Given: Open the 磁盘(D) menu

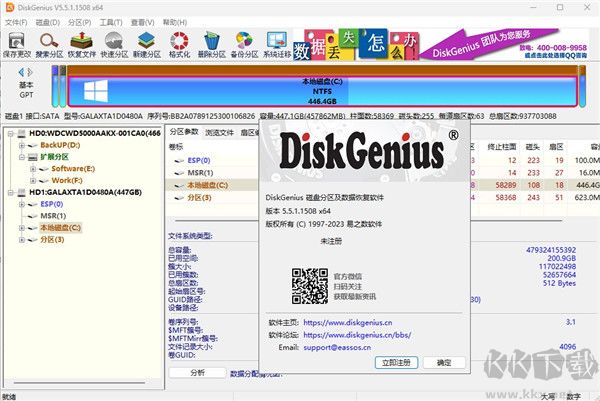Looking at the screenshot, I should point(48,23).
